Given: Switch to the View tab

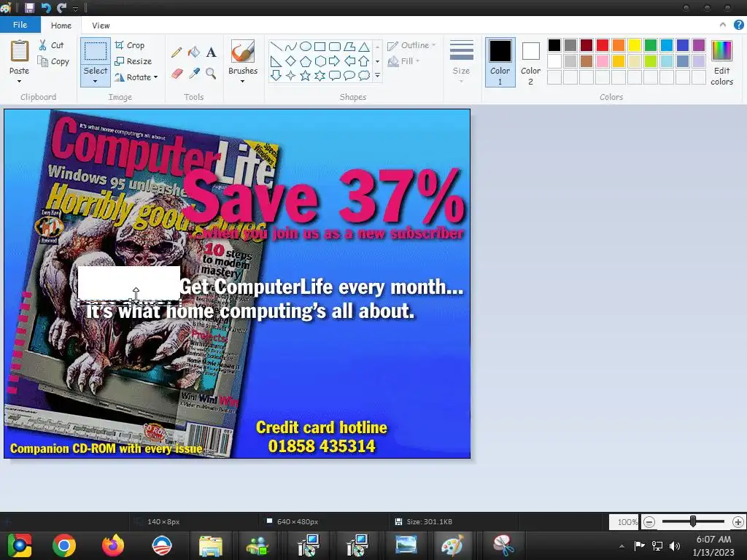Looking at the screenshot, I should coord(101,26).
